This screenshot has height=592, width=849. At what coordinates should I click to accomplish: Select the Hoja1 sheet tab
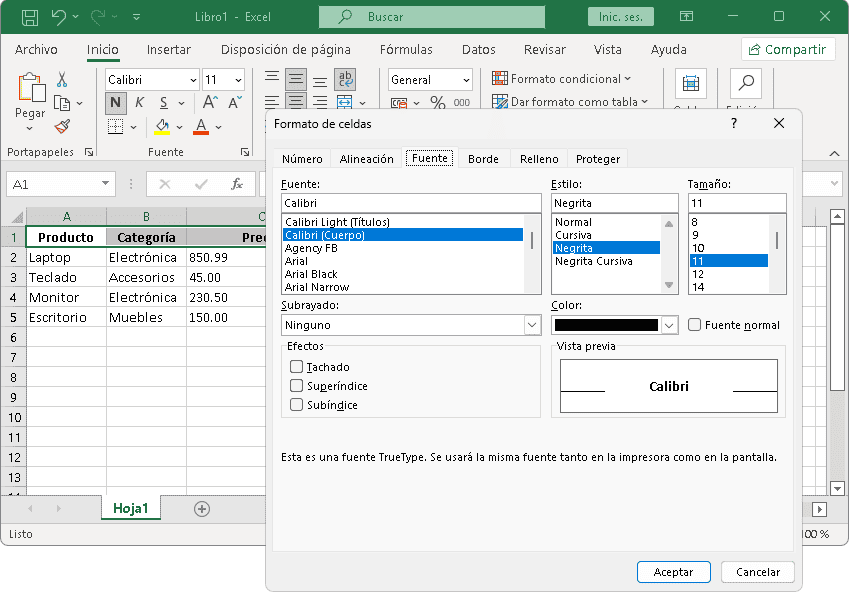pos(131,508)
